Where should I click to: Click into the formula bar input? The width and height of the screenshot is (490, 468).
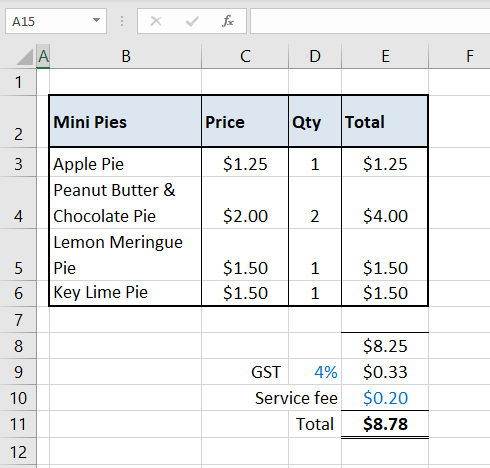pos(370,21)
